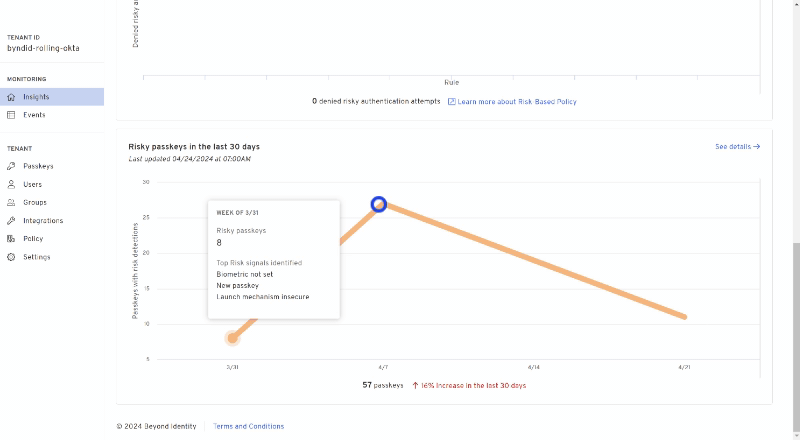Open Groups using its people icon

pyautogui.click(x=11, y=202)
